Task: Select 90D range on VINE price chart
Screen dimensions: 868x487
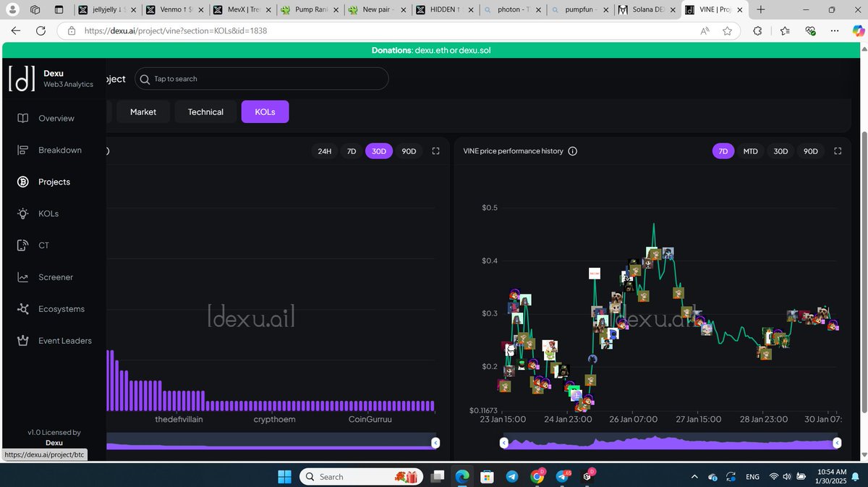Action: (811, 151)
